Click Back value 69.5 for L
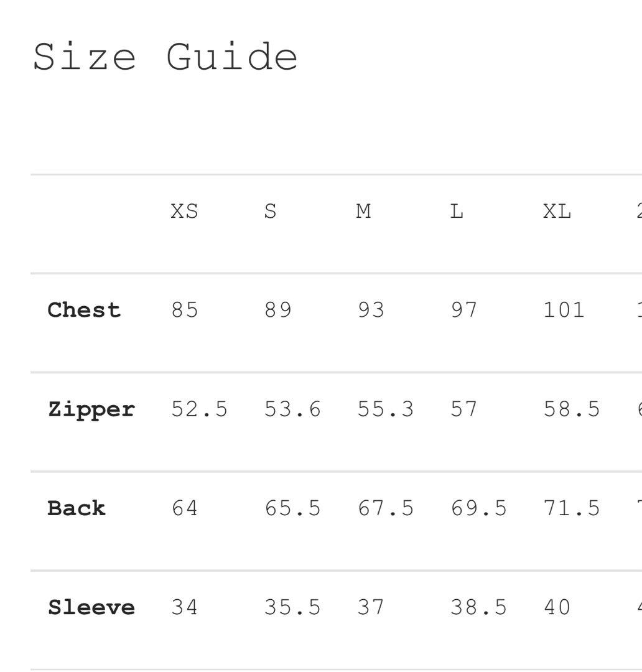Image resolution: width=642 pixels, height=672 pixels. point(479,508)
